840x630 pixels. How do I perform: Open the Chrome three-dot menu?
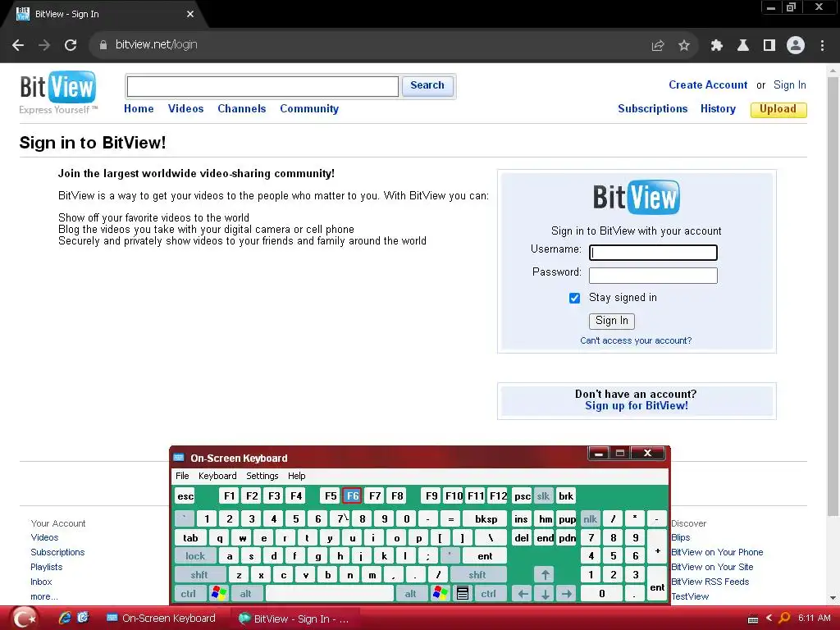coord(822,46)
